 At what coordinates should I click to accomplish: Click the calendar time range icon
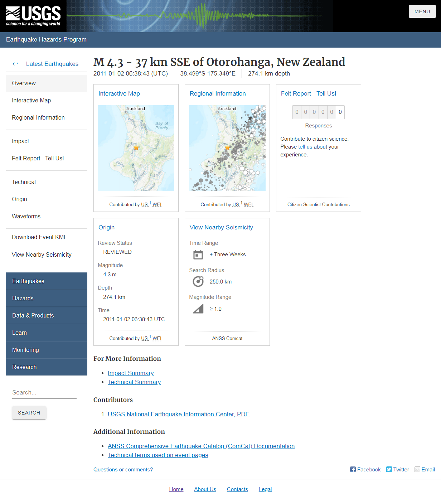pyautogui.click(x=198, y=255)
